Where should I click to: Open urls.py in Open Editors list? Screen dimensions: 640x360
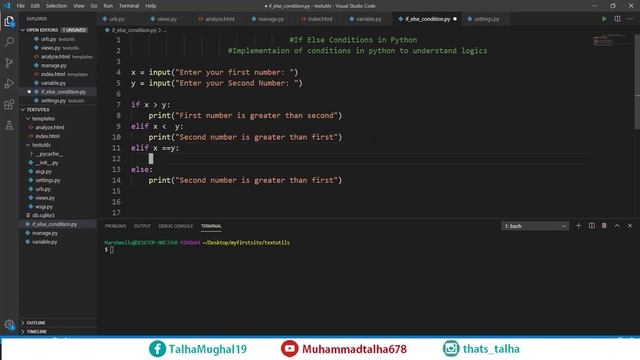pyautogui.click(x=58, y=39)
